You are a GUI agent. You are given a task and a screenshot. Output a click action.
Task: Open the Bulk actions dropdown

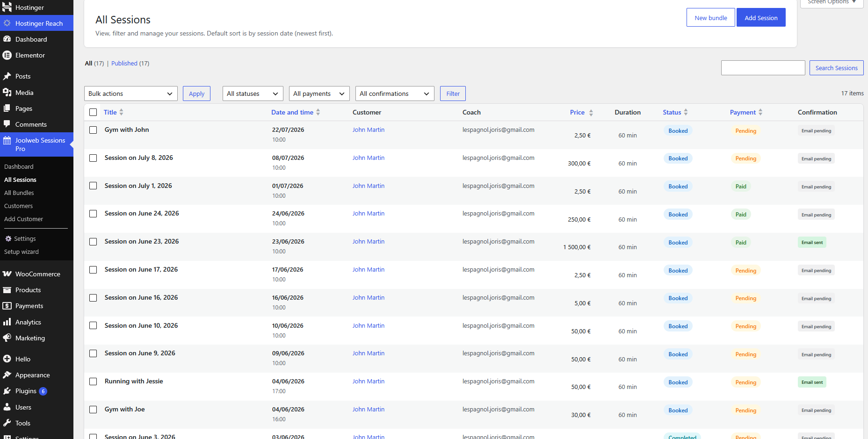point(131,94)
